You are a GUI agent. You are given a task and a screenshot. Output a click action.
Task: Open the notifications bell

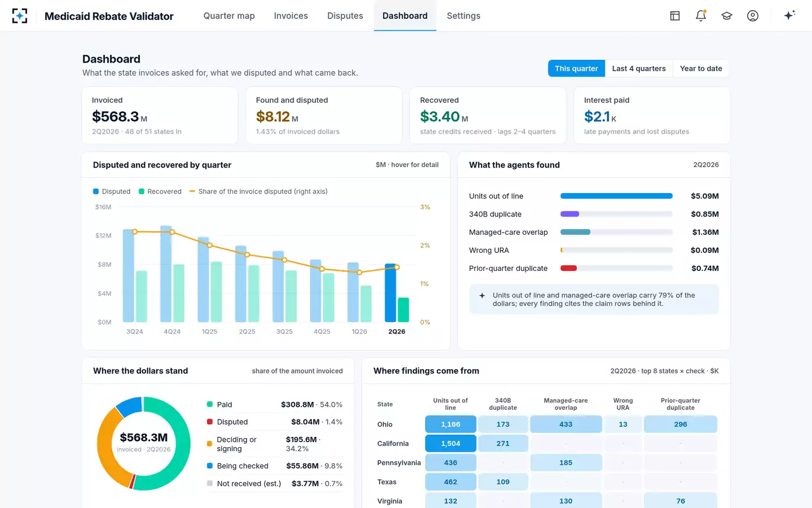tap(701, 16)
